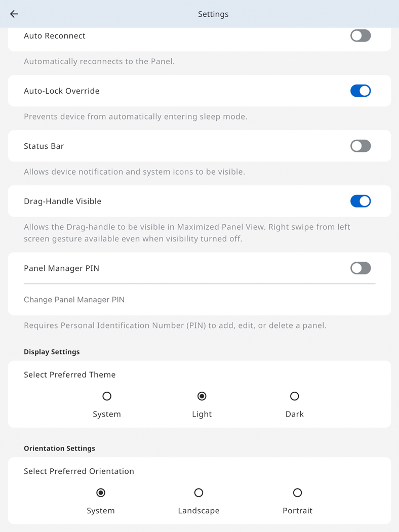The image size is (399, 532).
Task: Choose Landscape orientation option
Action: click(199, 493)
